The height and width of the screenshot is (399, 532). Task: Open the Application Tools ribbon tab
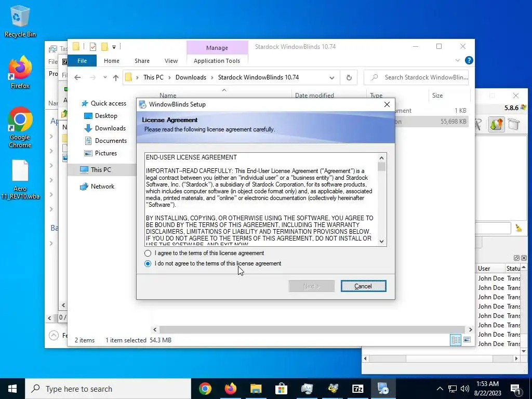click(217, 61)
